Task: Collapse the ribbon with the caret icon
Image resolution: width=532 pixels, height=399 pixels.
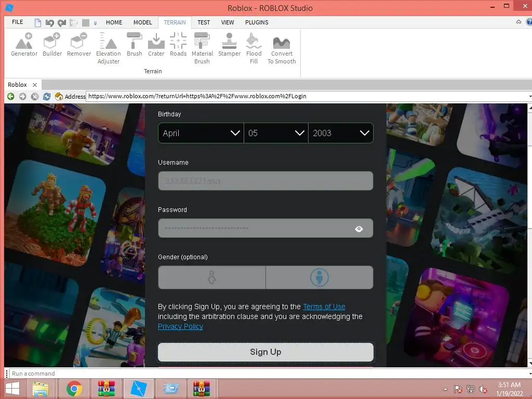Action: coord(519,22)
